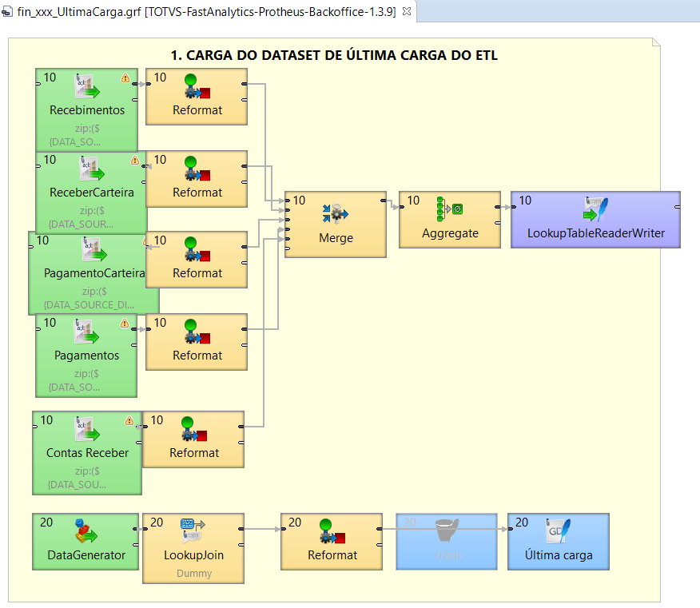700x608 pixels.
Task: Click warning badge on Recebimentos node
Action: coord(125,78)
